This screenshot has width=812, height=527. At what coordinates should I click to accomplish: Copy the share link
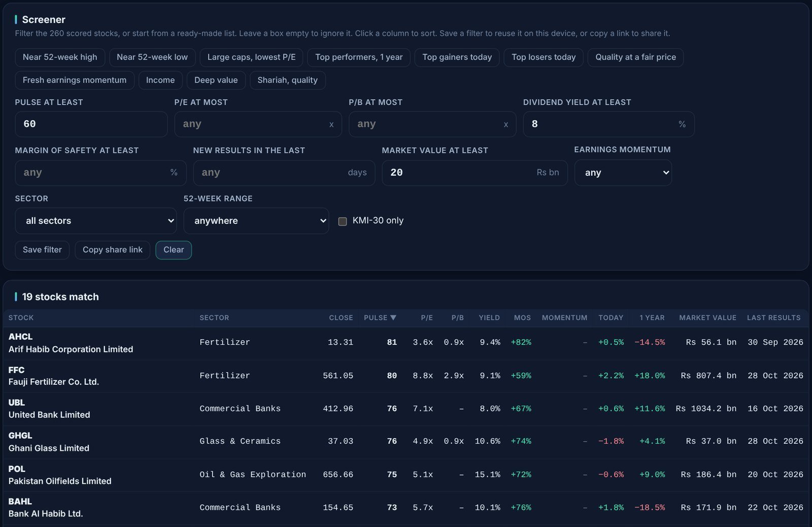pos(113,250)
